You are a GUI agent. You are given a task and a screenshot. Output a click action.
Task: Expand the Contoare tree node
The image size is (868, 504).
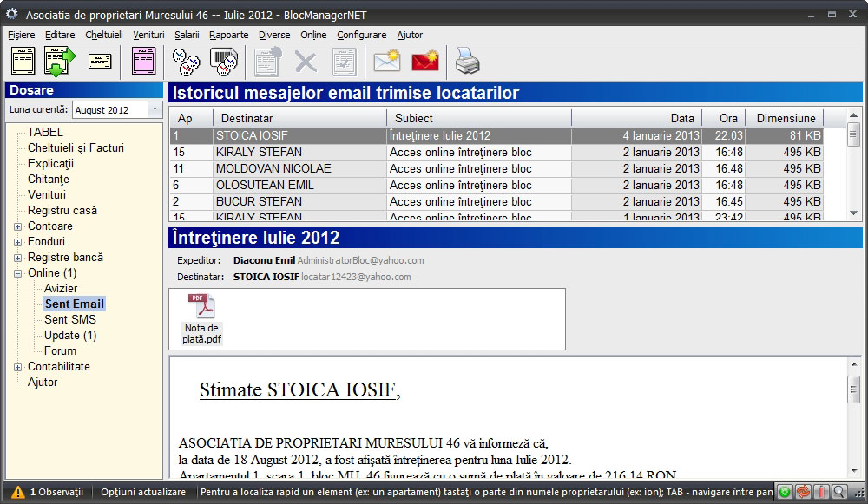[x=18, y=226]
